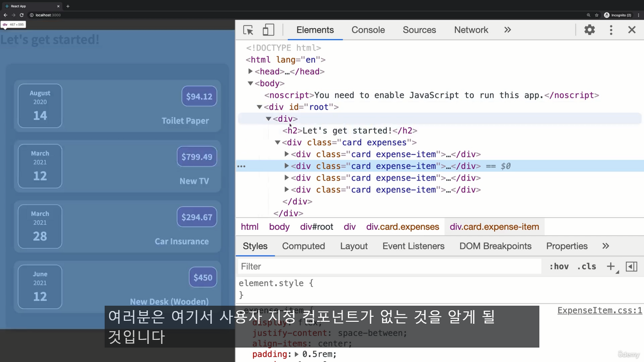Close the React App browser tab
Viewport: 644px width, 362px height.
58,6
